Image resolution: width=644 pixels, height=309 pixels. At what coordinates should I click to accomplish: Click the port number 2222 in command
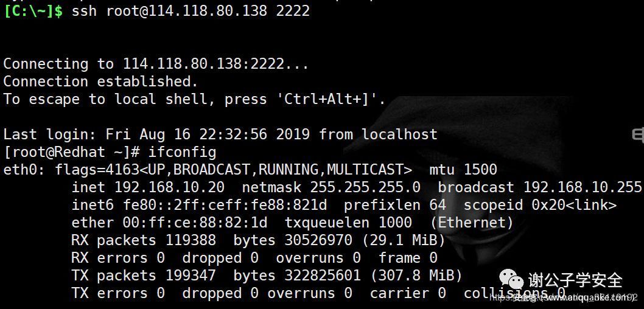(293, 11)
